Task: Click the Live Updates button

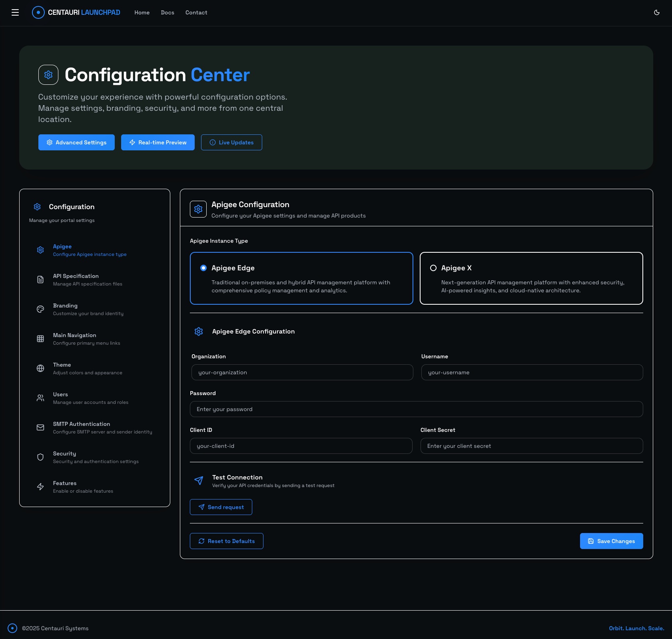Action: 231,142
